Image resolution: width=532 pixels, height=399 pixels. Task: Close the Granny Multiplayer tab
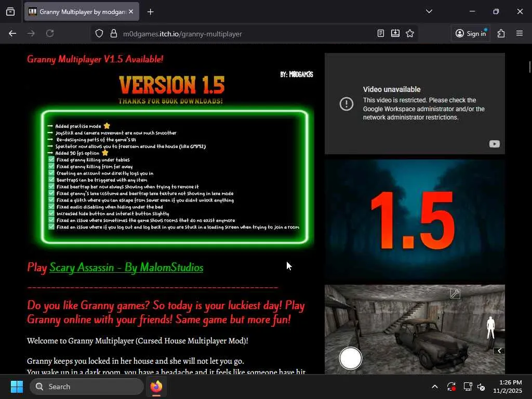click(x=131, y=11)
